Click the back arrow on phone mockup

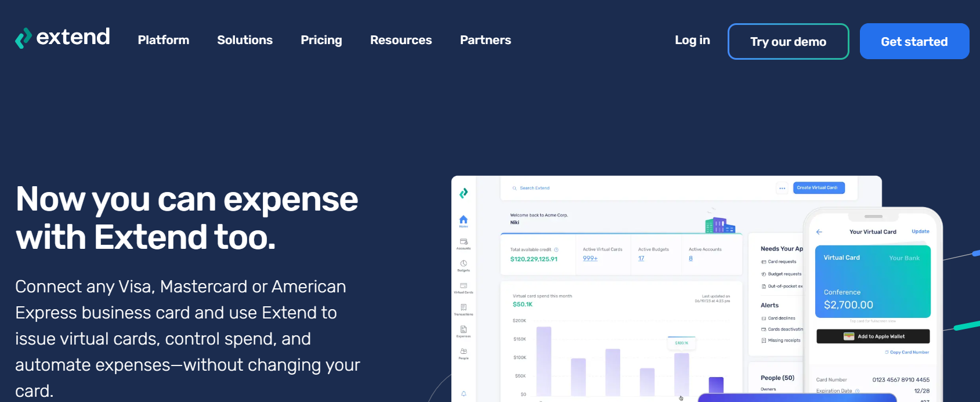point(819,231)
